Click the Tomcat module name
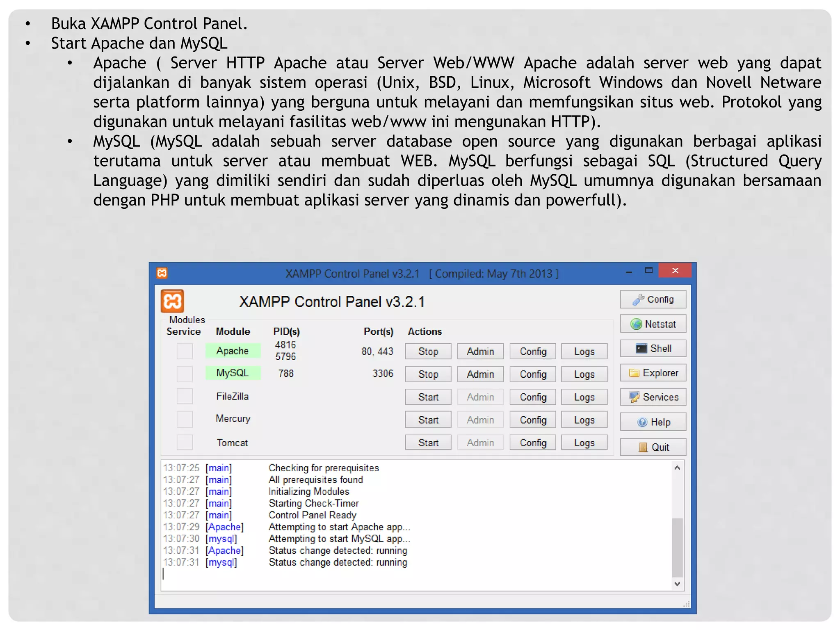The image size is (840, 630). pyautogui.click(x=233, y=443)
